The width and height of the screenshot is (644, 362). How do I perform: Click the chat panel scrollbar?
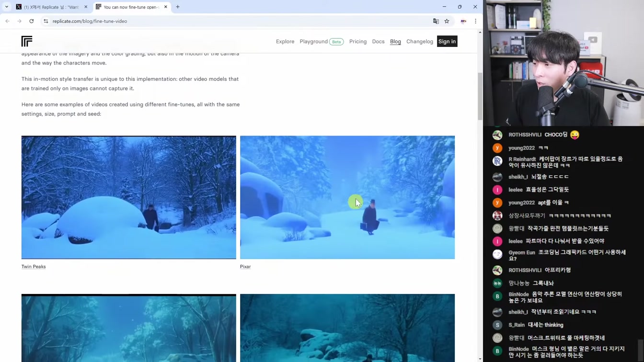[641, 351]
